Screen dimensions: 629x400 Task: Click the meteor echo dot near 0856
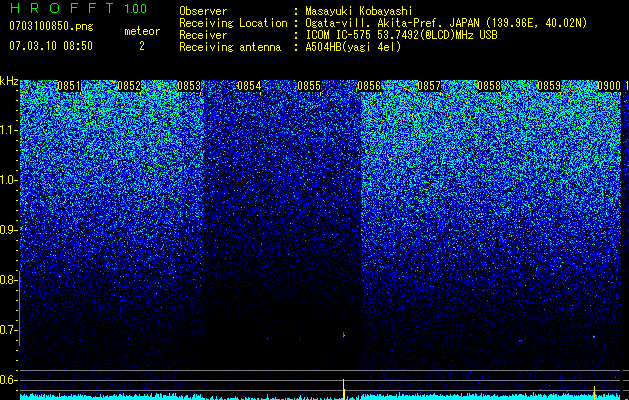(x=344, y=335)
